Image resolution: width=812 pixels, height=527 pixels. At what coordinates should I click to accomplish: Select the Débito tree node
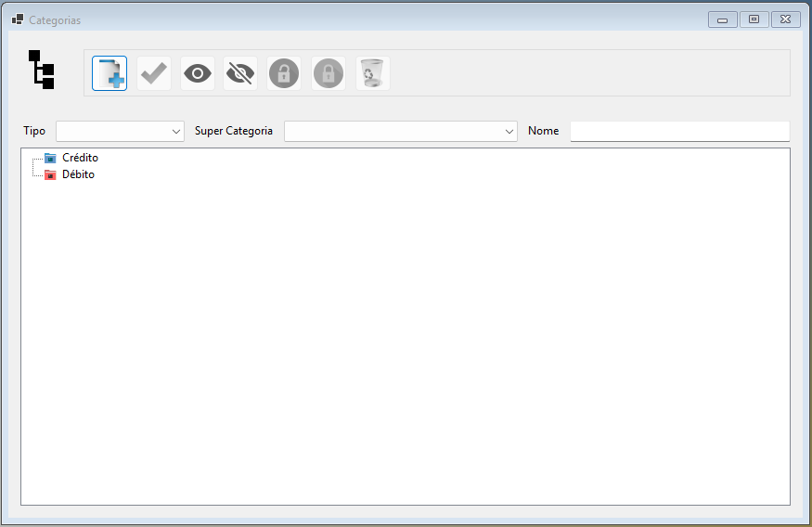(78, 174)
